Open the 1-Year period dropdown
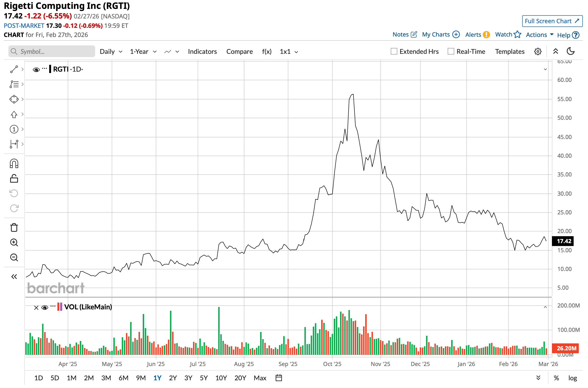Viewport: 588px width, 388px height. click(x=143, y=51)
